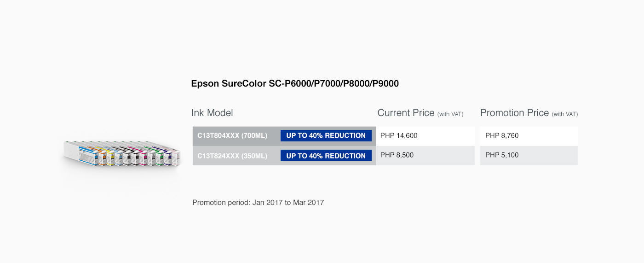Click the PHP 8,500 current price cell
Viewport: 644px width, 263px height.
[x=425, y=155]
